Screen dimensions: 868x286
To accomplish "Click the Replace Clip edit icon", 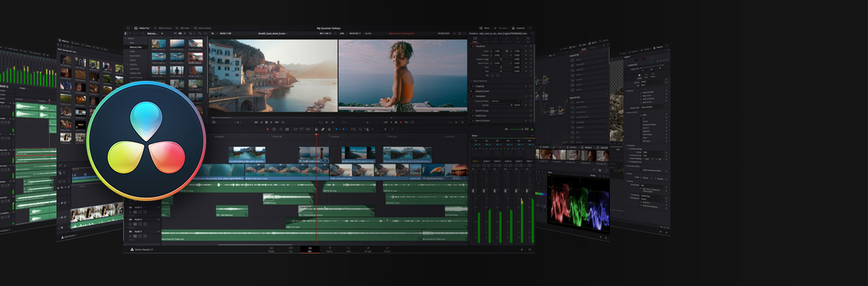I will click(x=308, y=129).
